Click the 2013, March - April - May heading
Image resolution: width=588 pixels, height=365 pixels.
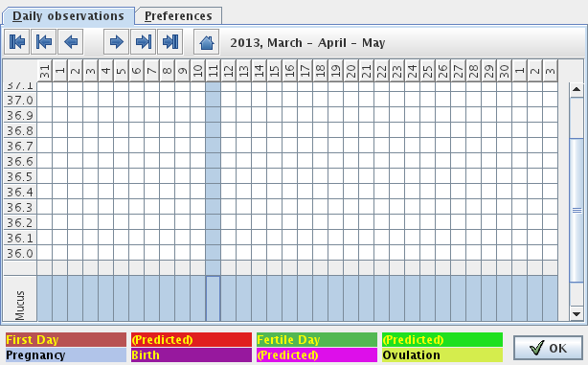[x=307, y=43]
